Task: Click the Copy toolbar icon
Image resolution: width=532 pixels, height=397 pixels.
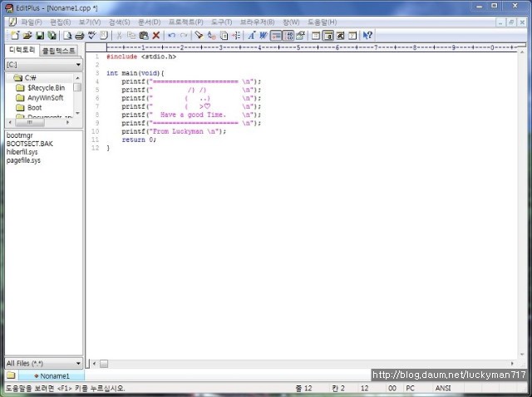Action: pyautogui.click(x=131, y=35)
